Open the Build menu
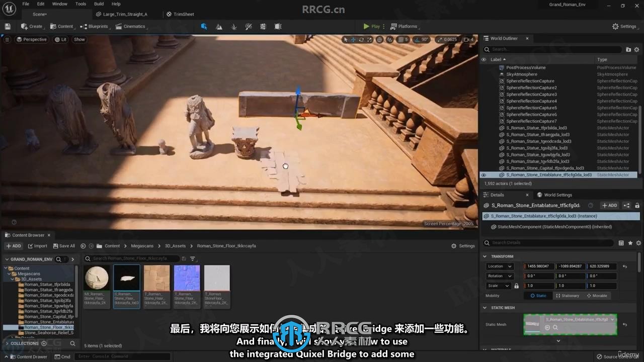The image size is (644, 362). (x=99, y=4)
